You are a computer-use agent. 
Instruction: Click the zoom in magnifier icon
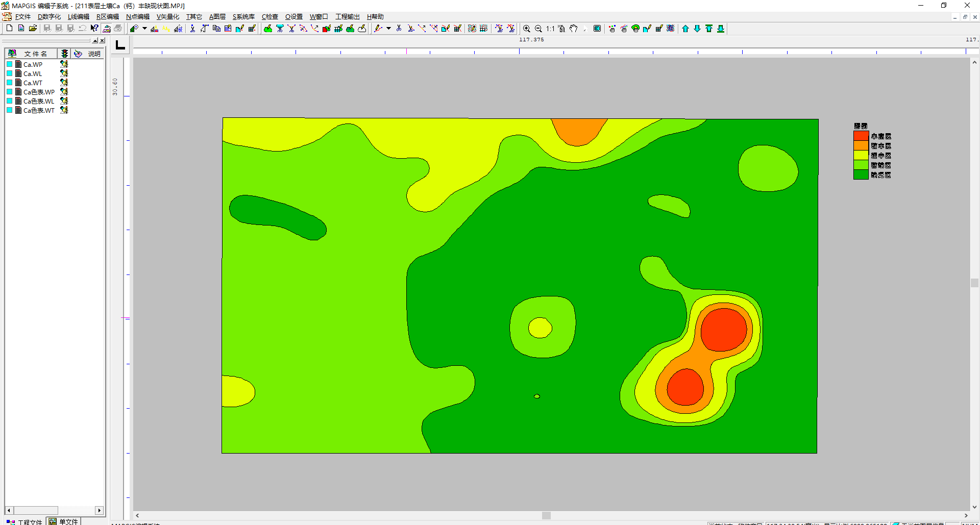526,29
